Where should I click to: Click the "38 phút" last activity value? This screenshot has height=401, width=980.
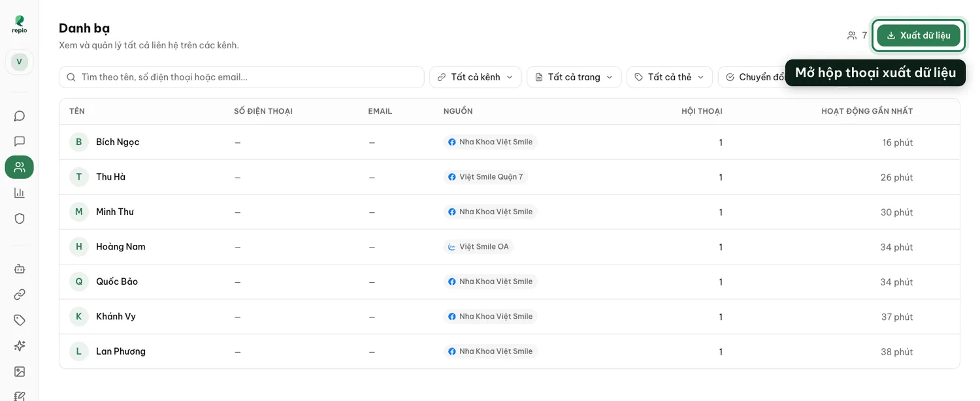pyautogui.click(x=897, y=352)
